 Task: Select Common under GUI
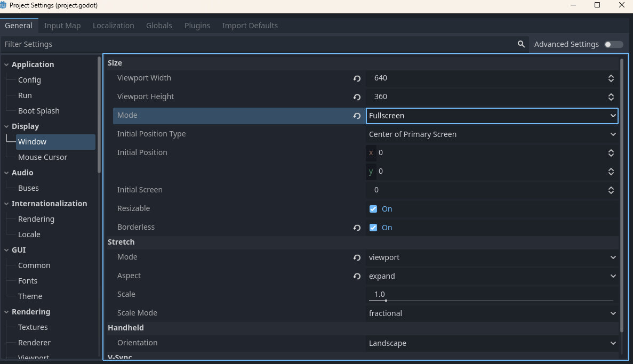(x=34, y=265)
